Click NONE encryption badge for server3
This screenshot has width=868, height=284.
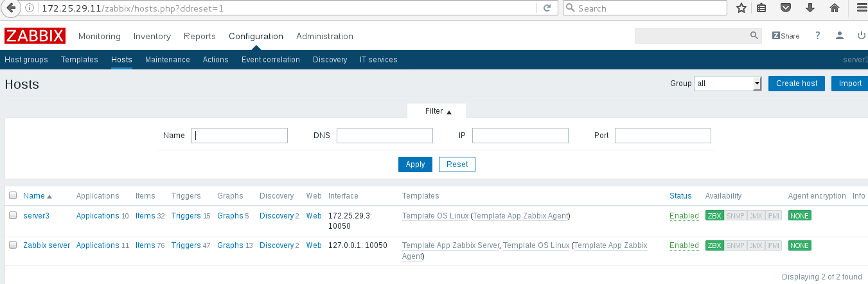[800, 216]
